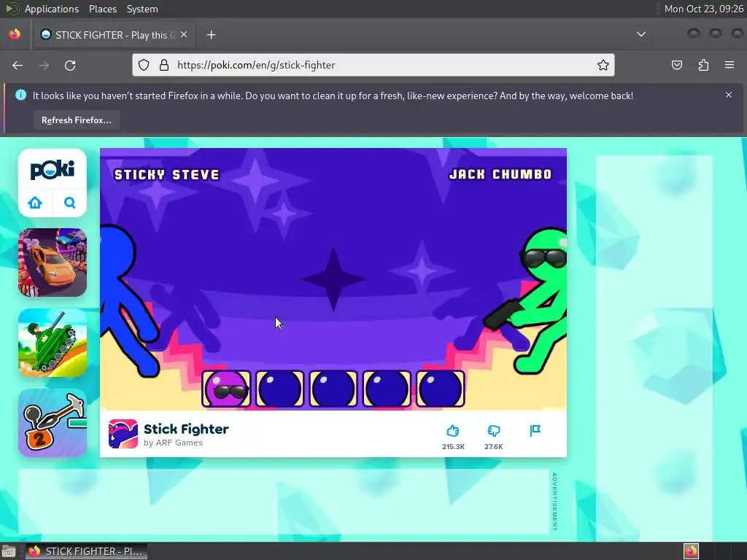Close the STICK FIGHTER tab
This screenshot has width=747, height=560.
click(184, 34)
